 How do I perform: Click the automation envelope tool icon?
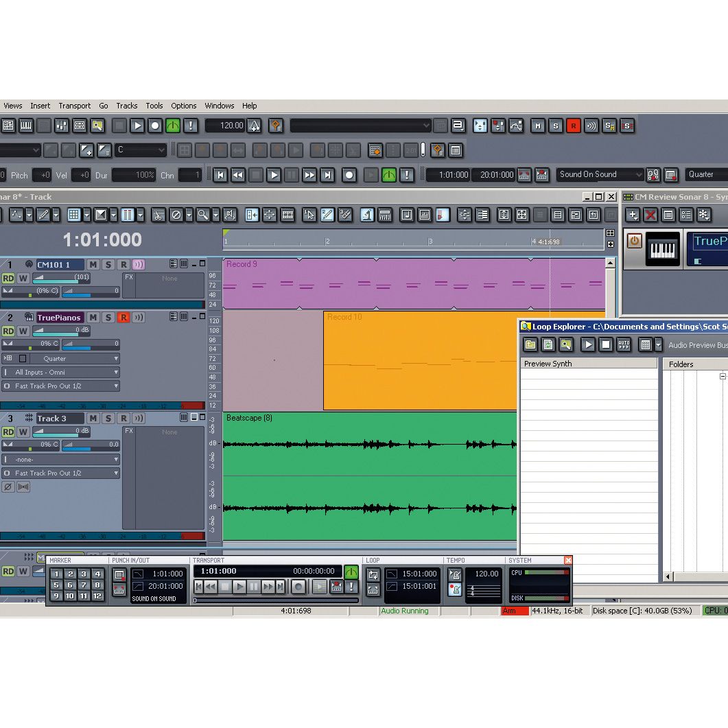516,126
